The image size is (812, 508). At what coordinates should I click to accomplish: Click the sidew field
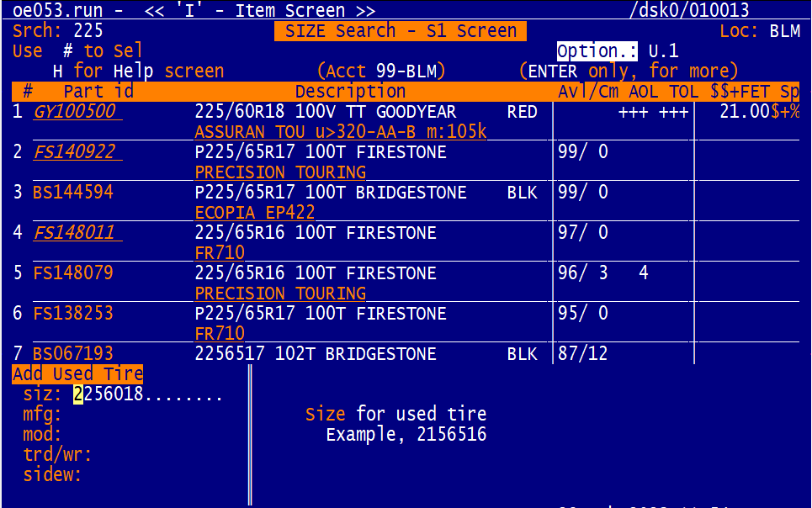click(52, 475)
